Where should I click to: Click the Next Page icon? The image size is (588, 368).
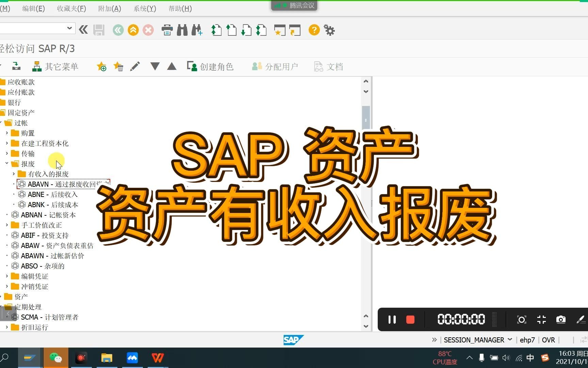click(x=246, y=30)
